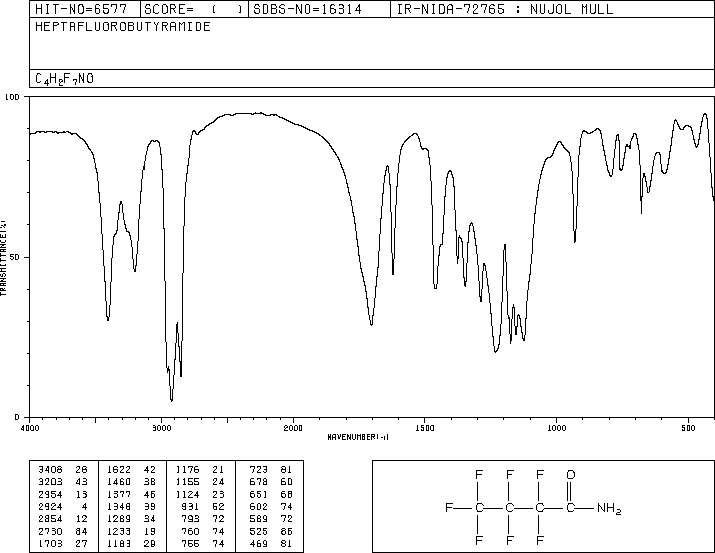Select peak table entry 1622
Image resolution: width=715 pixels, height=553 pixels.
[119, 470]
